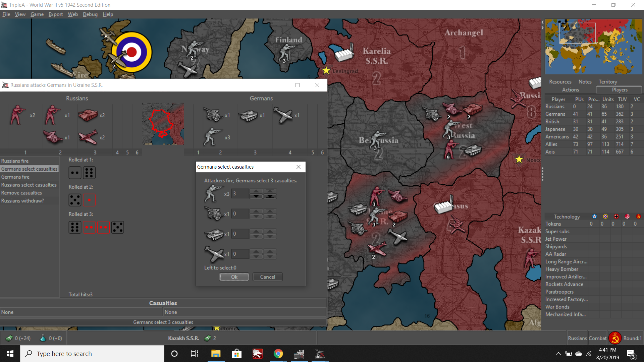644x362 pixels.
Task: Click Russian x2 infantry unit in battle panel
Action: pyautogui.click(x=17, y=115)
